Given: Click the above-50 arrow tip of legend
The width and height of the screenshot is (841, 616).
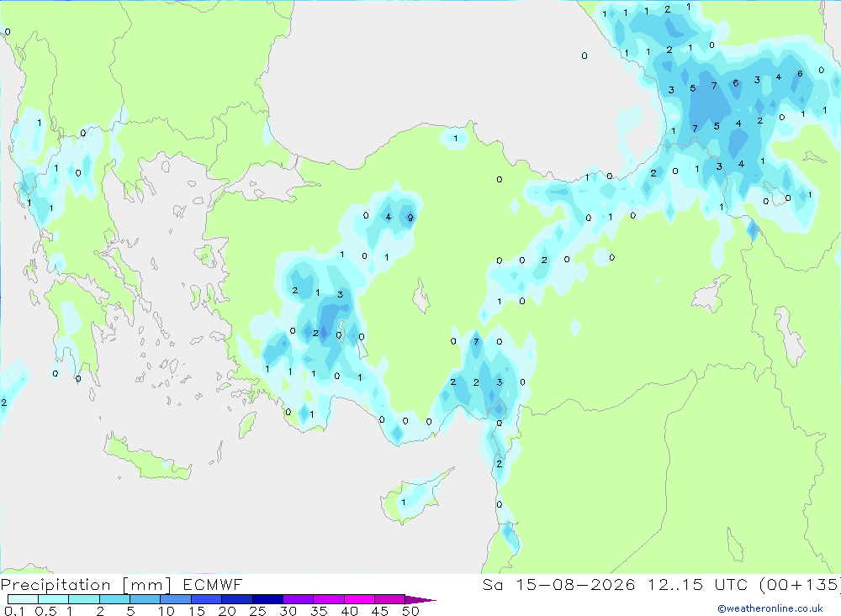Looking at the screenshot, I should (420, 599).
